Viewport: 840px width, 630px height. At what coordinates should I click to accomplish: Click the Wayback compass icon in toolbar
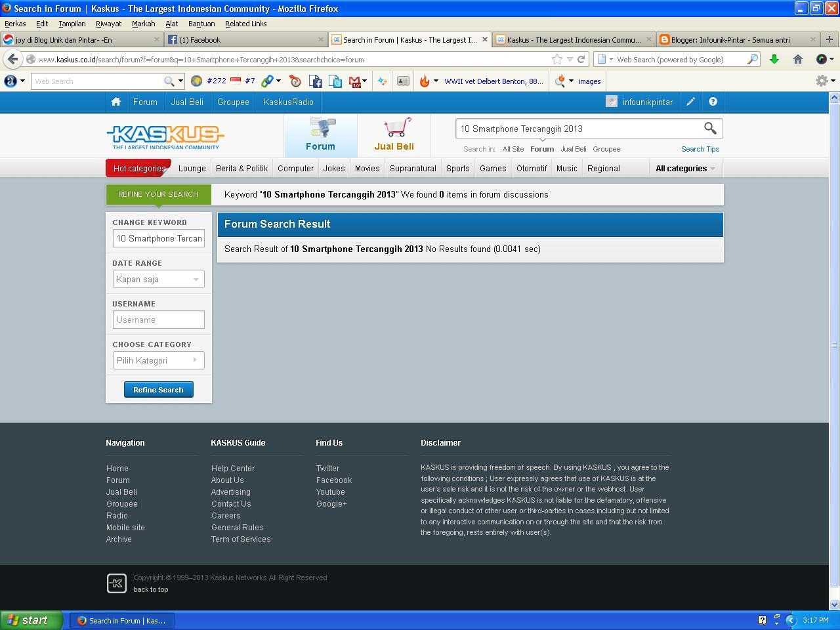(295, 81)
